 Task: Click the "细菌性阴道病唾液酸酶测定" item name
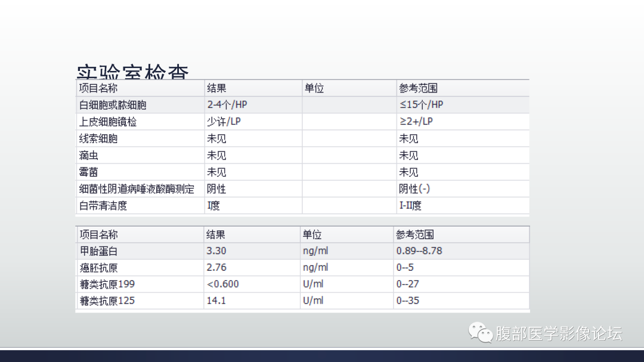(x=137, y=189)
